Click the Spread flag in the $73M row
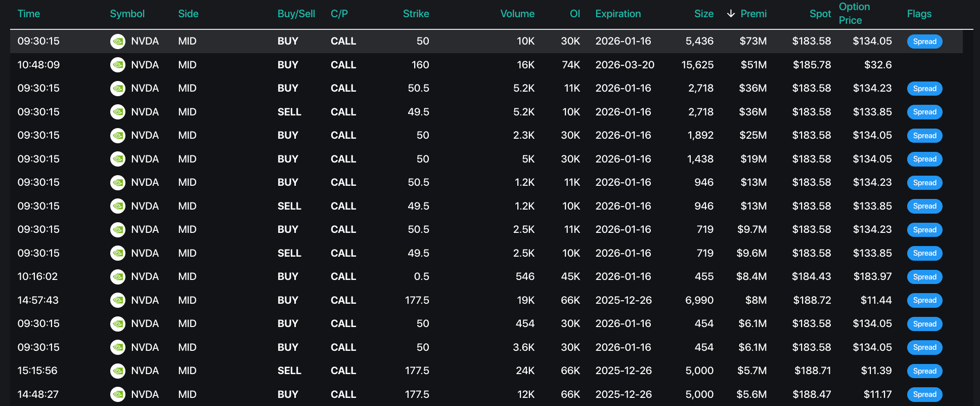Image resolution: width=980 pixels, height=406 pixels. pyautogui.click(x=924, y=42)
